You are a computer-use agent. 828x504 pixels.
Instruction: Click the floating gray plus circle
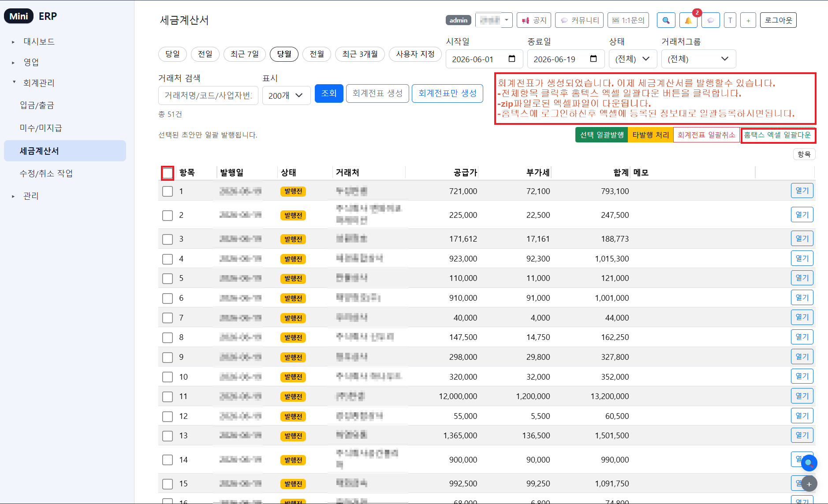click(x=809, y=484)
